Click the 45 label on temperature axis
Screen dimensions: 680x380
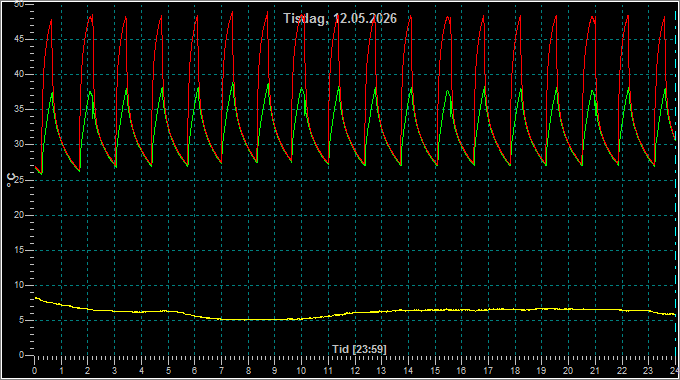click(x=19, y=39)
